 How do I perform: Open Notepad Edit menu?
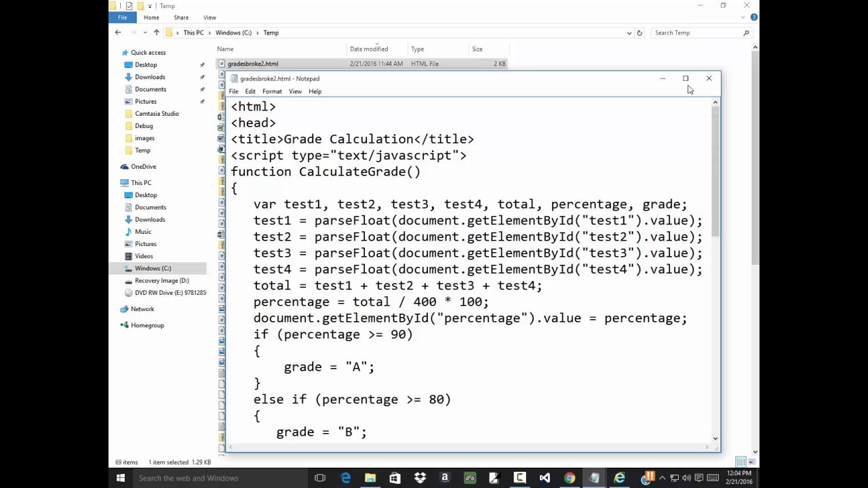250,91
